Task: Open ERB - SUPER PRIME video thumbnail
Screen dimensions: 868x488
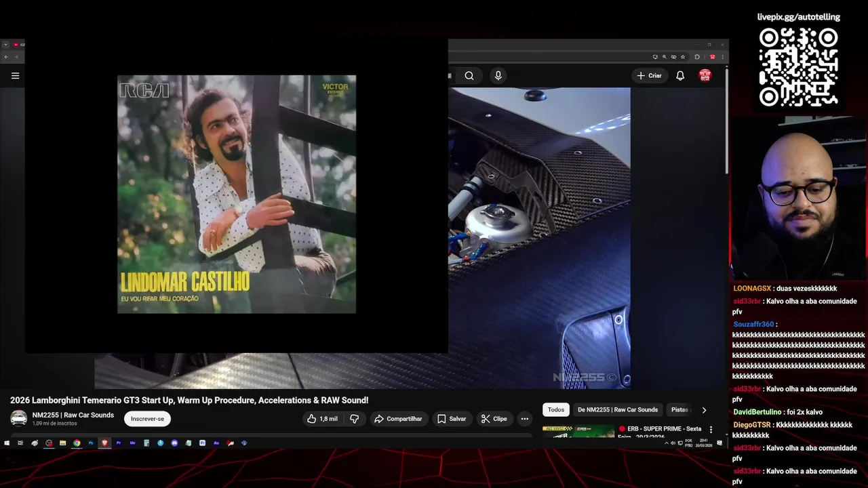Action: 578,431
